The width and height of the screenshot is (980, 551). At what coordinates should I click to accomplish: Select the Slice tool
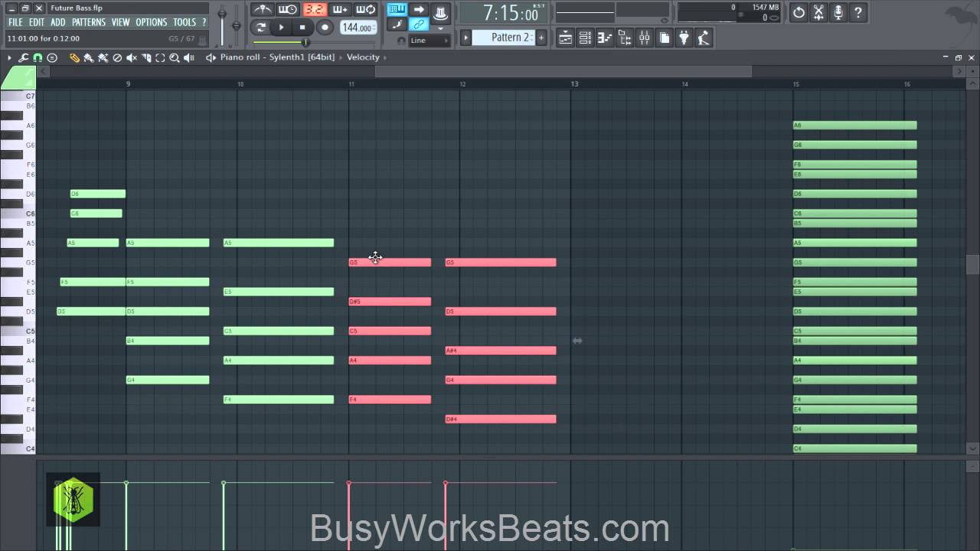coord(145,57)
